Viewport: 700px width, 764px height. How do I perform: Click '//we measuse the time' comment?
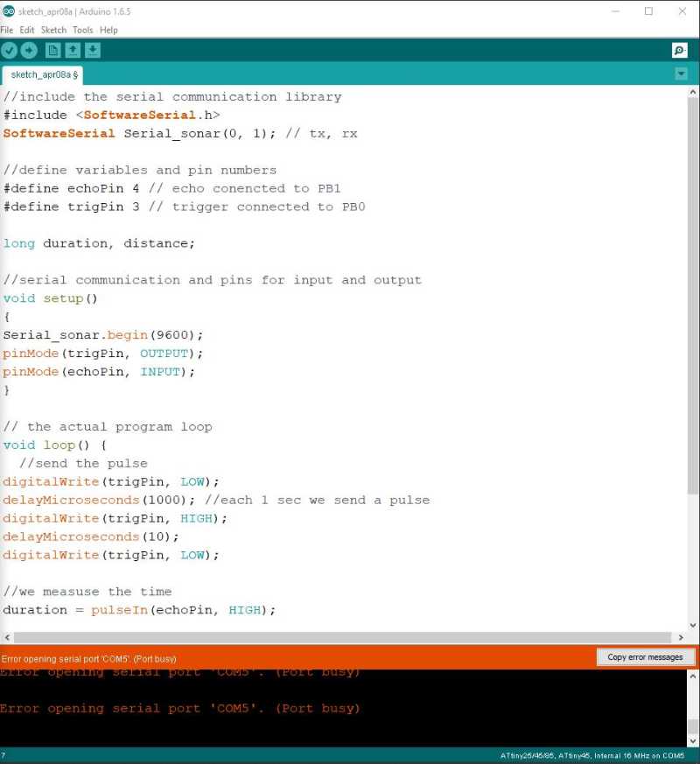pos(87,592)
